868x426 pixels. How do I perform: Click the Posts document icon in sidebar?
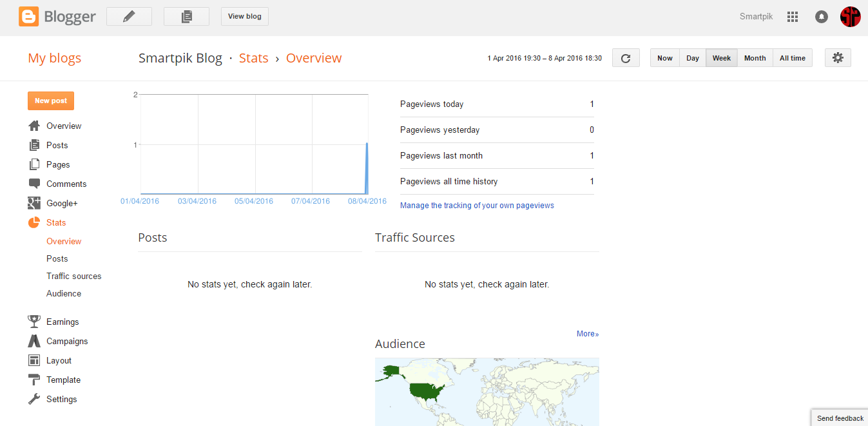34,145
